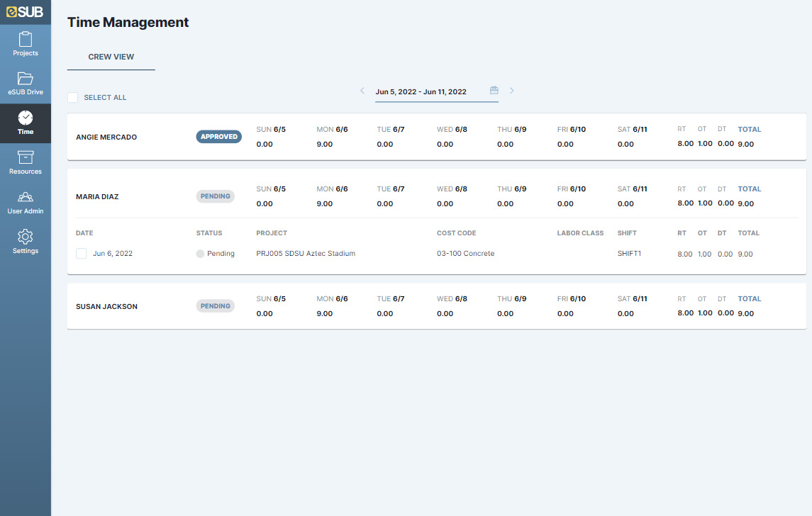Click the Approved badge for Angie Mercado
812x516 pixels.
click(218, 136)
